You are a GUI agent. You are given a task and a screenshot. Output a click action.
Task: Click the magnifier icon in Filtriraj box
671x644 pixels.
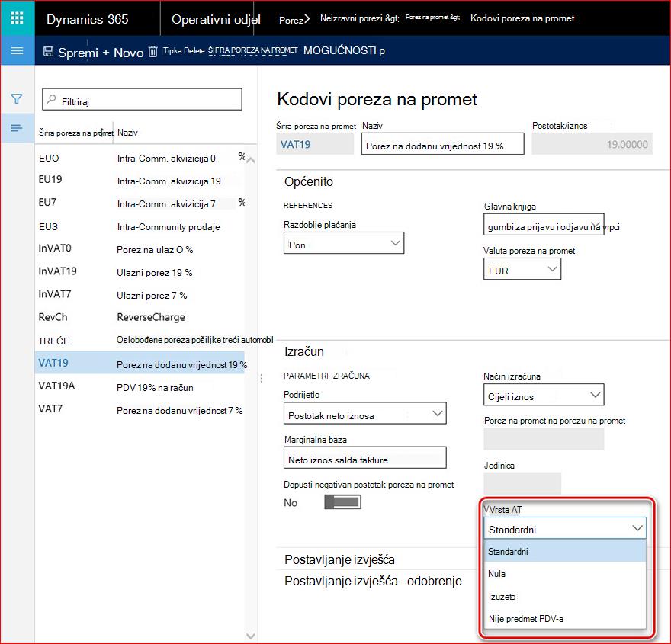pyautogui.click(x=51, y=99)
